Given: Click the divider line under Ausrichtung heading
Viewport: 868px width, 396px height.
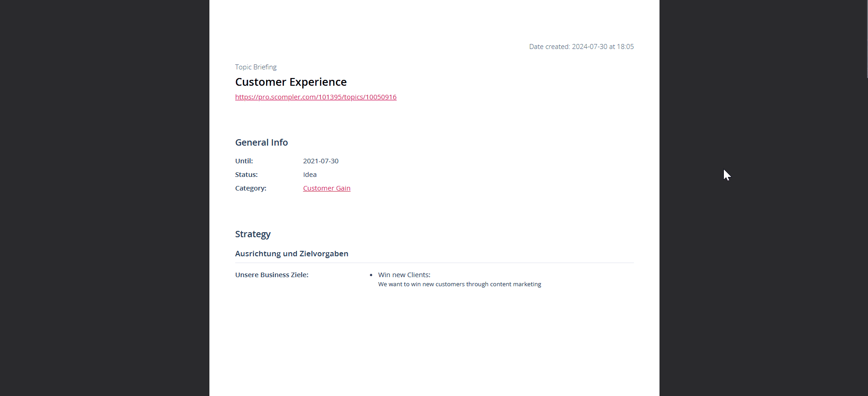Looking at the screenshot, I should pos(434,263).
